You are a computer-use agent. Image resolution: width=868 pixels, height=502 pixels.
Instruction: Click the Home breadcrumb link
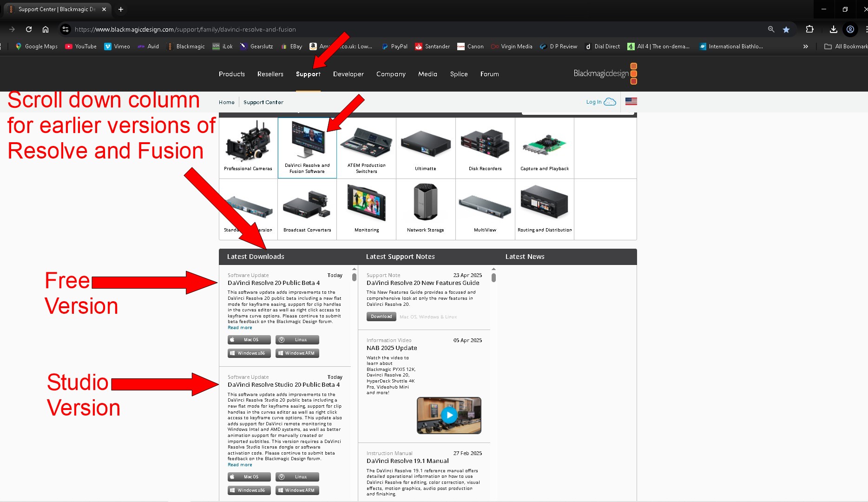point(227,102)
